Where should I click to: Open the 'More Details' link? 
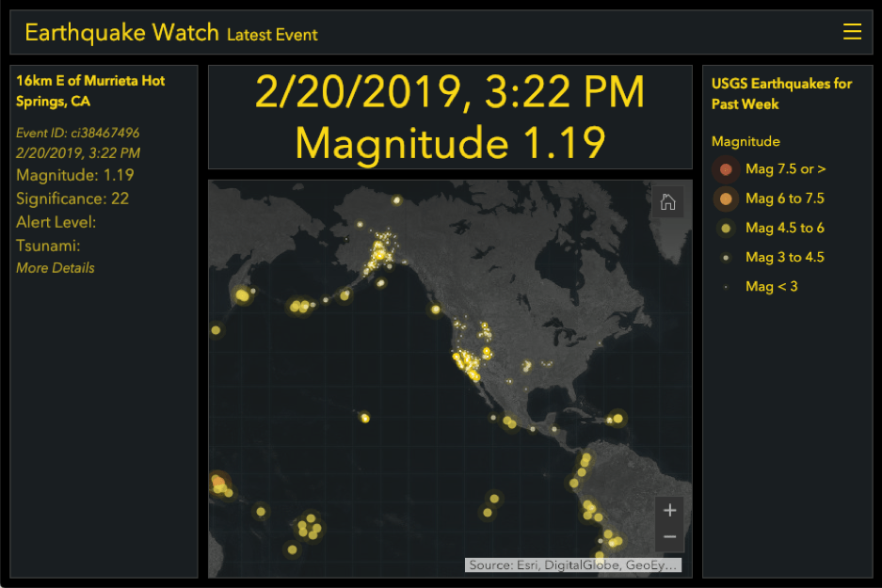coord(55,267)
